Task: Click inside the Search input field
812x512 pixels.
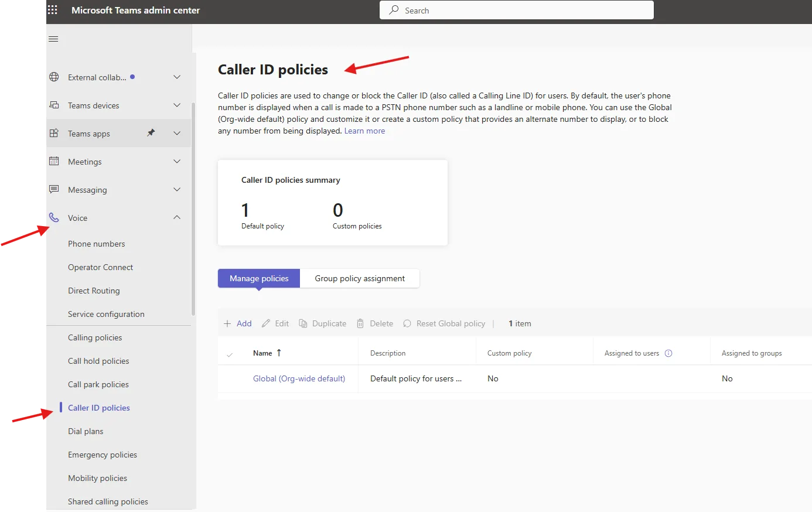Action: pos(516,10)
